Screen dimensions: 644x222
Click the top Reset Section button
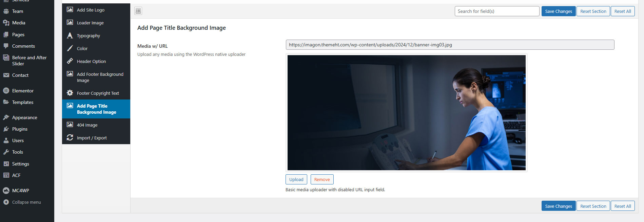(x=593, y=11)
